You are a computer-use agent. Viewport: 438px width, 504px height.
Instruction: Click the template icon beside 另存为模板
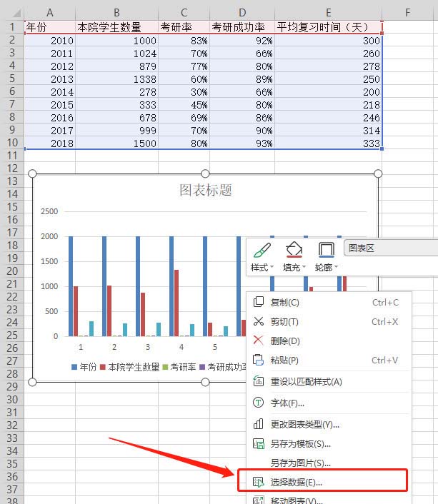(259, 443)
